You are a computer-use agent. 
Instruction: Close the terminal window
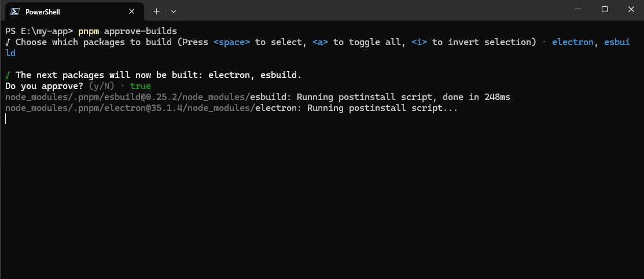pos(631,9)
